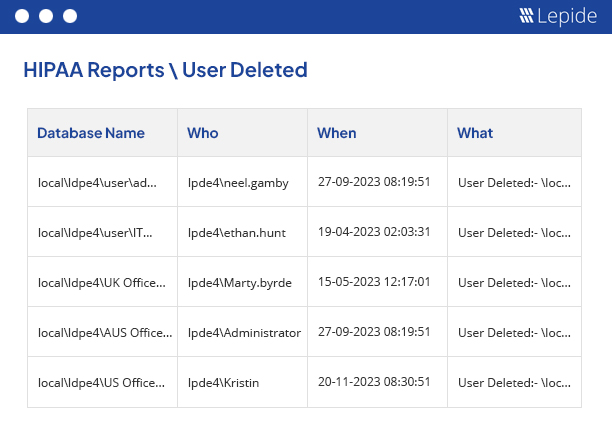Select timestamp in the Administrator row
This screenshot has width=612, height=430.
click(374, 332)
